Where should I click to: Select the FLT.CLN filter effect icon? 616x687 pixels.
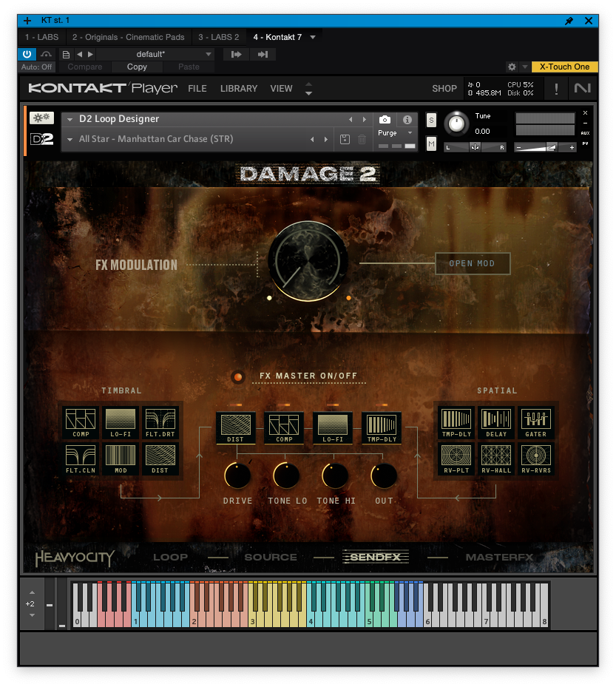pyautogui.click(x=81, y=458)
